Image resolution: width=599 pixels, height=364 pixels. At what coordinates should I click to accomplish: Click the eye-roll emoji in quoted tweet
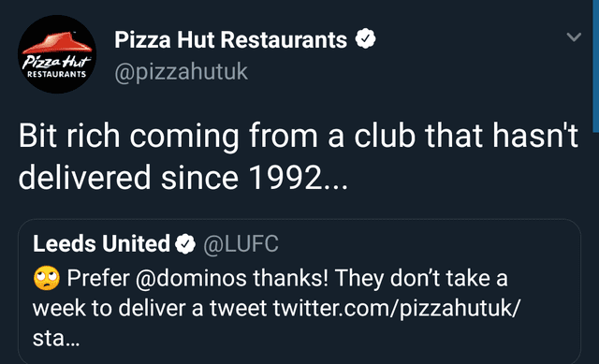[47, 278]
